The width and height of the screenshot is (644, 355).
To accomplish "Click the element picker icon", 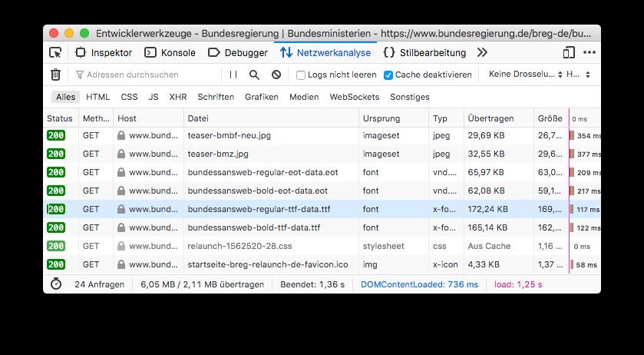I will [x=55, y=53].
